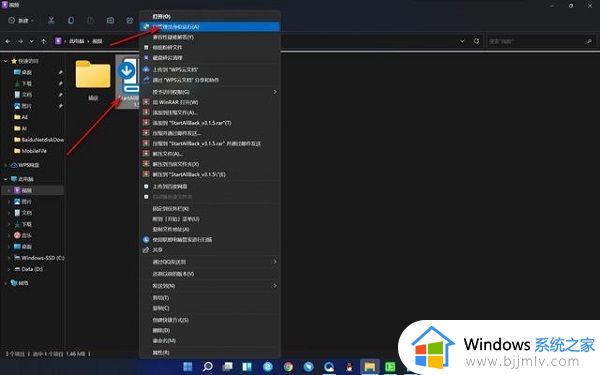Click the Windows Start button on taskbar
Image resolution: width=600 pixels, height=375 pixels.
tap(188, 367)
